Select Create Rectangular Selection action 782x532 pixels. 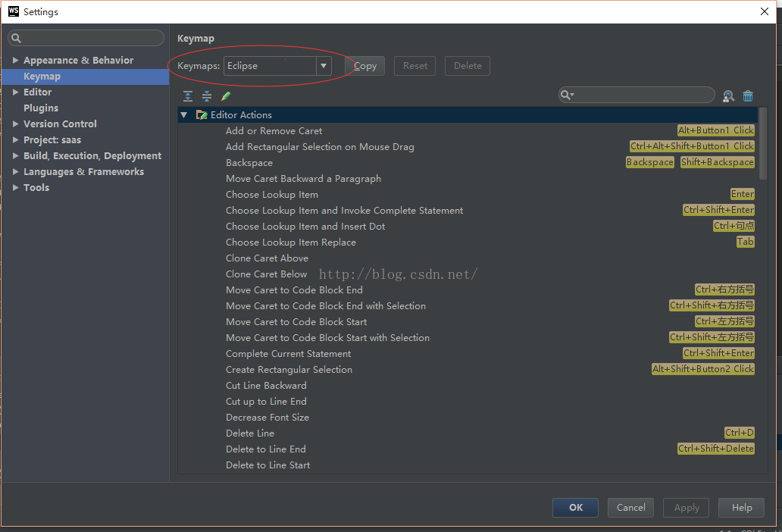coord(468,370)
